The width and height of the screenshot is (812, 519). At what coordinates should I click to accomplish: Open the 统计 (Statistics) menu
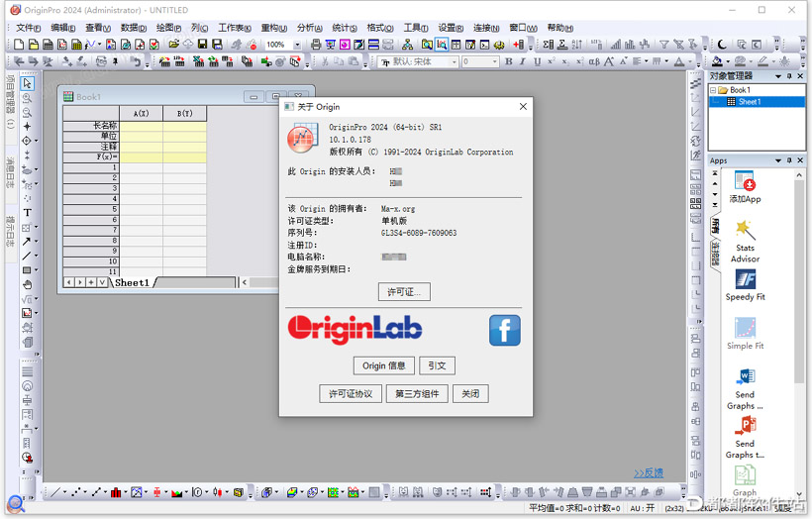pyautogui.click(x=345, y=28)
